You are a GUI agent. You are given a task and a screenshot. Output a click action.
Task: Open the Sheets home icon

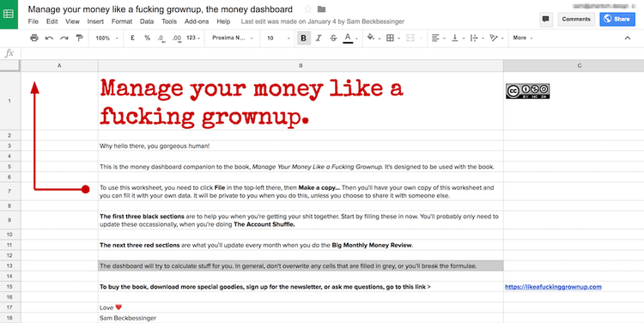tap(9, 15)
